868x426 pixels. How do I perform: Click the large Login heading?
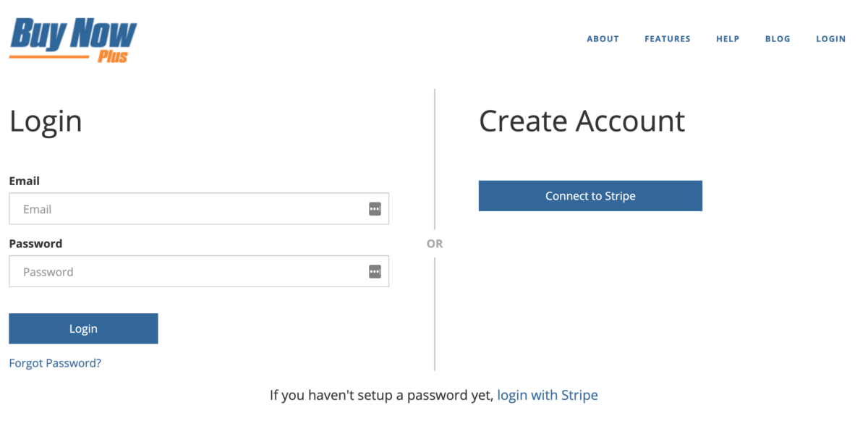(x=46, y=122)
